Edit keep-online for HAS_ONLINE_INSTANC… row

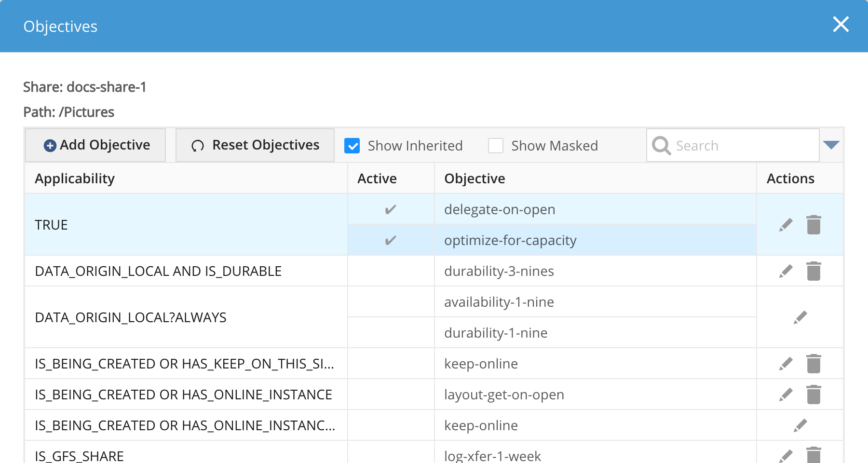(800, 425)
